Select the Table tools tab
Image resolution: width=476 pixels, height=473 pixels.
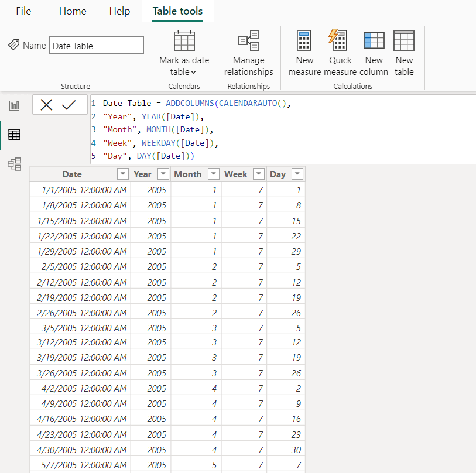tap(177, 11)
